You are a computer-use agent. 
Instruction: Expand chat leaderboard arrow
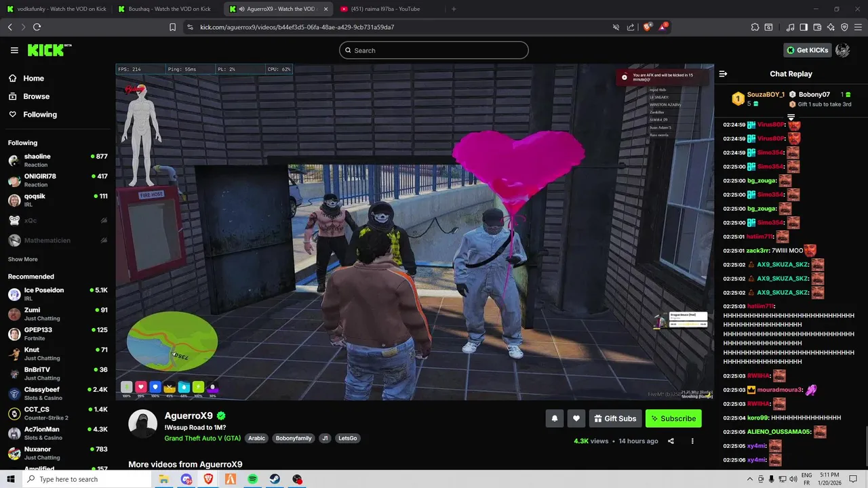point(791,118)
